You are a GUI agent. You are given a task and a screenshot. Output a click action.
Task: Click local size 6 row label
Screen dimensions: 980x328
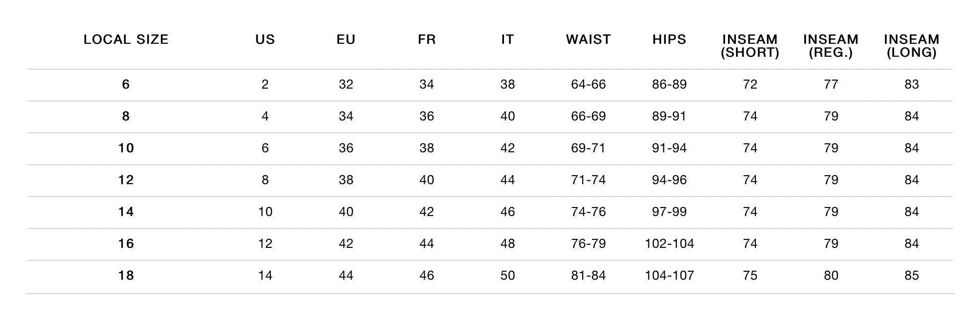click(126, 85)
